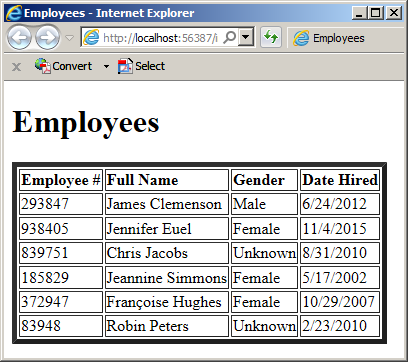The image size is (408, 362).
Task: Click Jeannine Simmons' Female gender cell
Action: coord(264,277)
